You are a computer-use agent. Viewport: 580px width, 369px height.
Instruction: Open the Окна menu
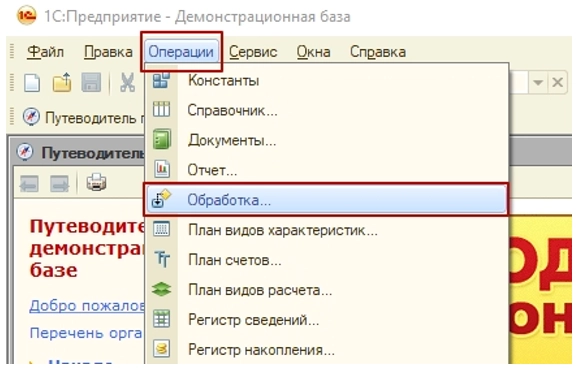point(313,52)
